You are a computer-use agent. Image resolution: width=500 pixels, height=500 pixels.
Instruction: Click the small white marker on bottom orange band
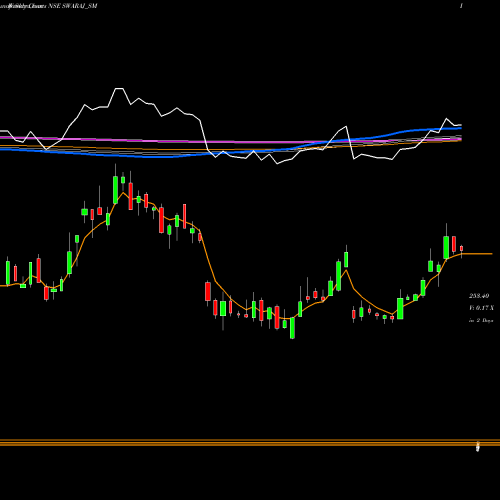point(478,446)
